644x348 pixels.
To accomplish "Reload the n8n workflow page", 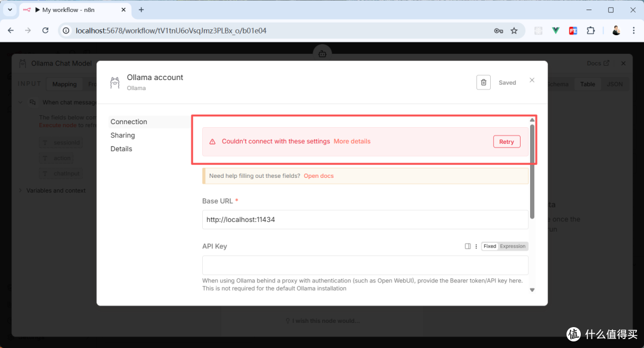I will pos(45,30).
